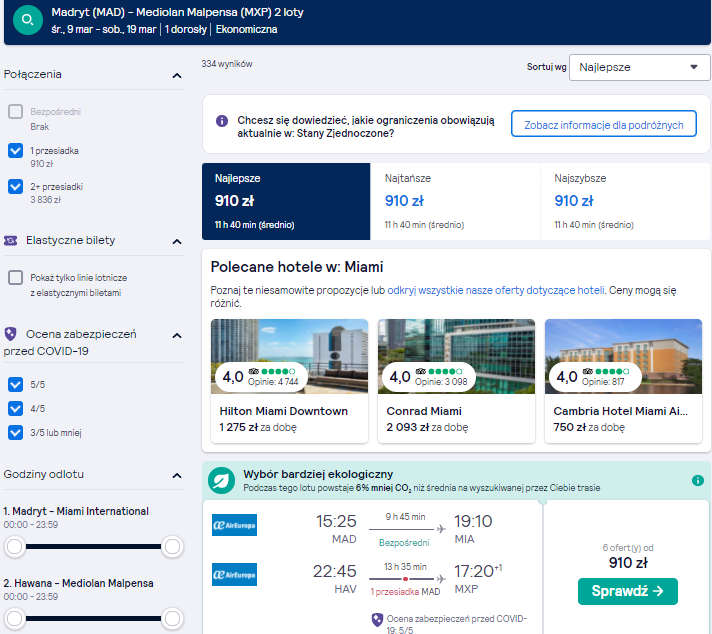The height and width of the screenshot is (634, 712).
Task: Open the Cambria Hotel Miami photo
Action: (623, 356)
